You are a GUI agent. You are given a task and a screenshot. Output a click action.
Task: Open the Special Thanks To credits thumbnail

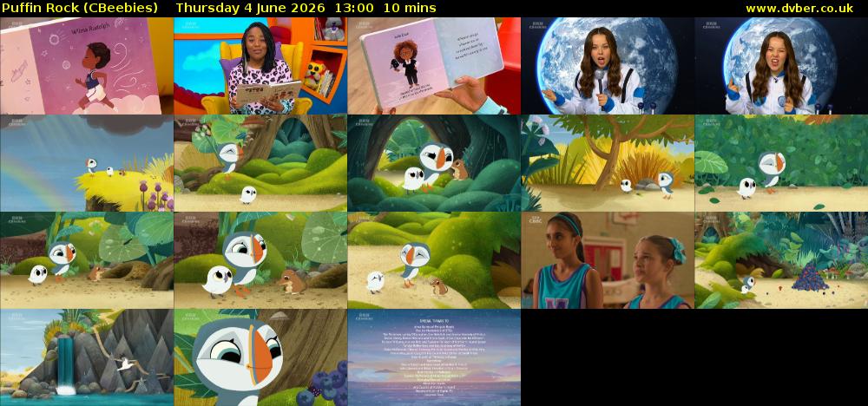[434, 357]
